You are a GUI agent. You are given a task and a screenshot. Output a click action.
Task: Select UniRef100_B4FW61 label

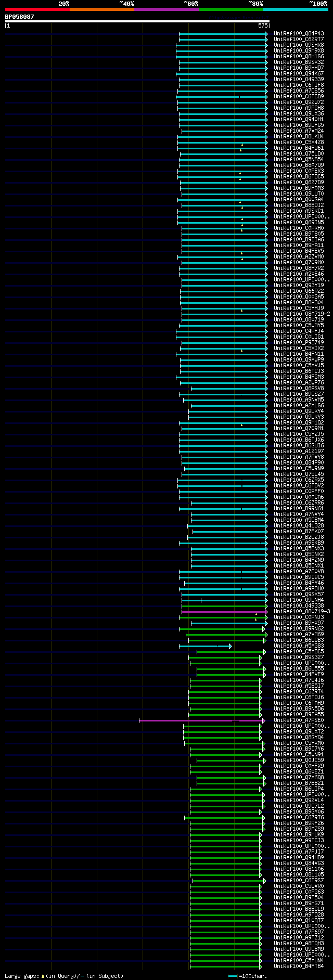click(299, 148)
